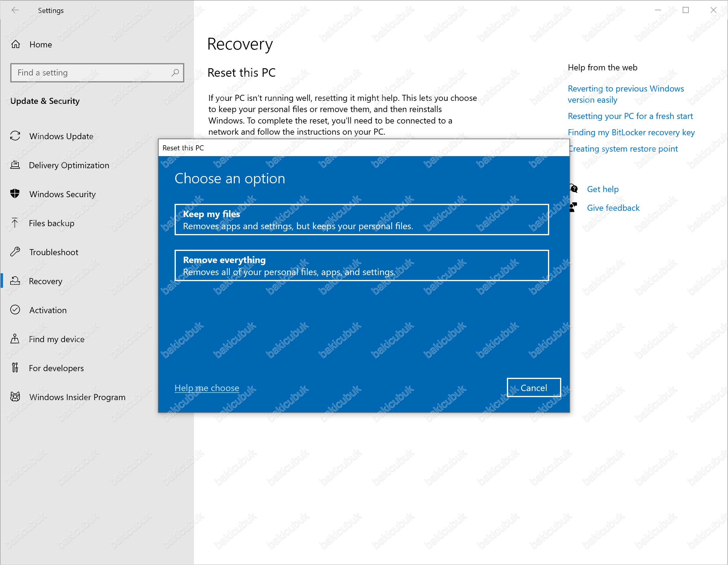Click the Windows Insider Program cat icon
The image size is (728, 565).
[15, 397]
